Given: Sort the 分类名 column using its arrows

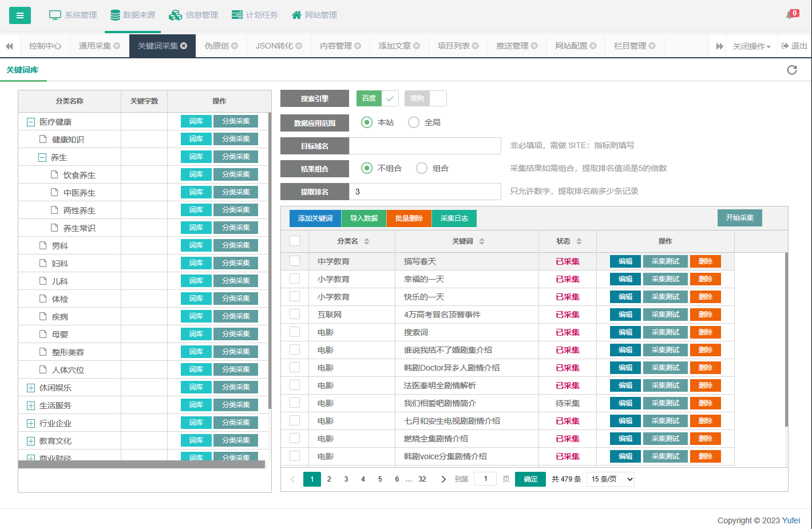Looking at the screenshot, I should (x=367, y=241).
